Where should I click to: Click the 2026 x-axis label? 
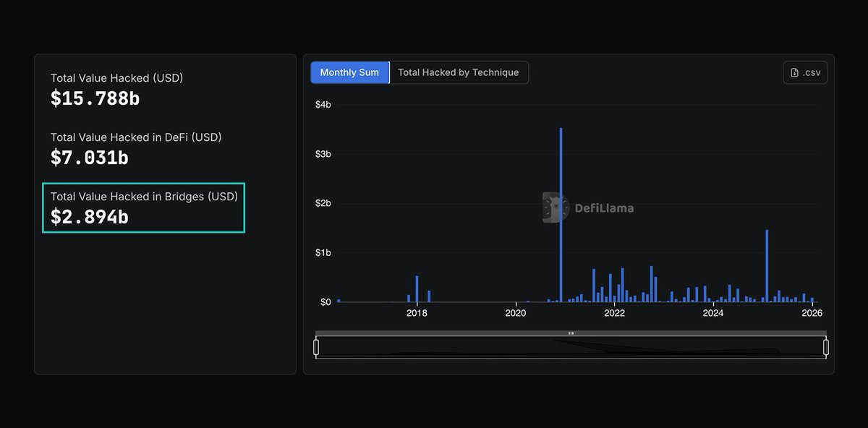(x=812, y=313)
